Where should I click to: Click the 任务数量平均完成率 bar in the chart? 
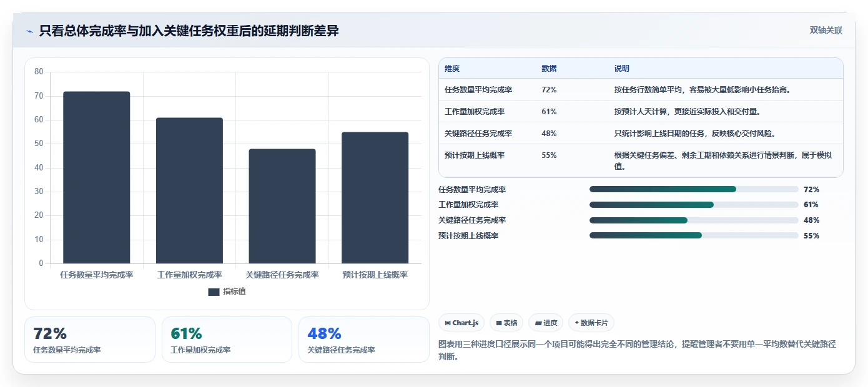coord(97,177)
